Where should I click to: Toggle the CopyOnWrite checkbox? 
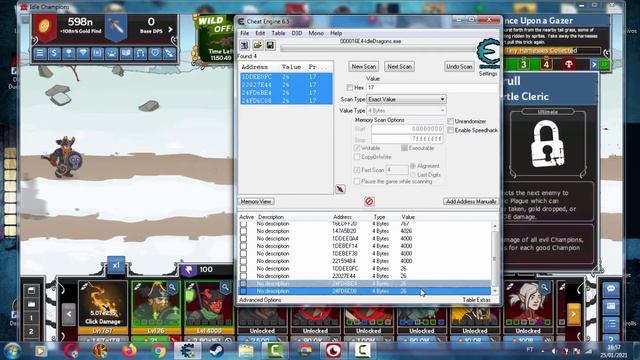coord(357,157)
